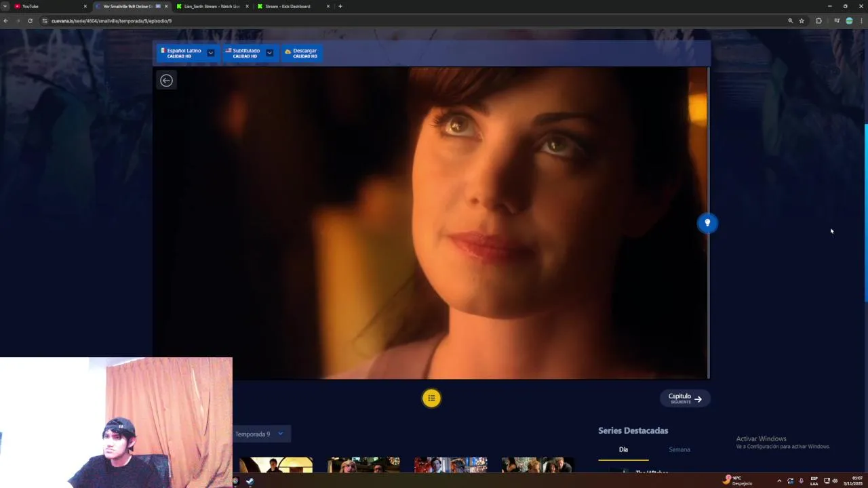Open the clock showing 01:07
This screenshot has height=488, width=868.
click(852, 481)
